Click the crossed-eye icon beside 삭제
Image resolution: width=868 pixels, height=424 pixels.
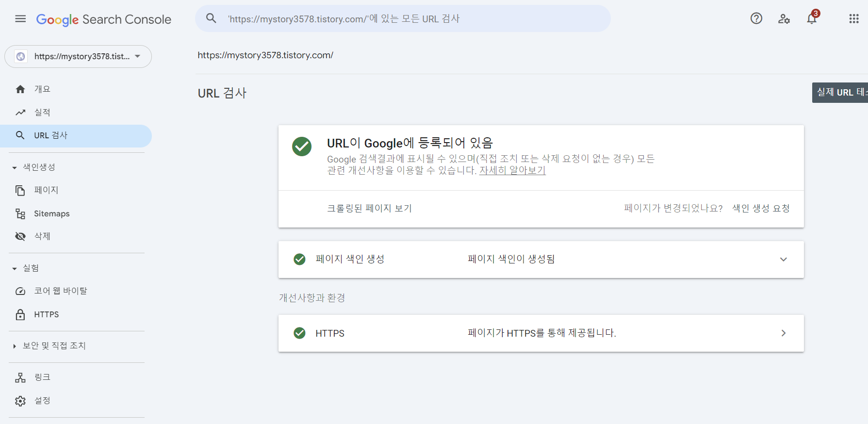coord(20,236)
